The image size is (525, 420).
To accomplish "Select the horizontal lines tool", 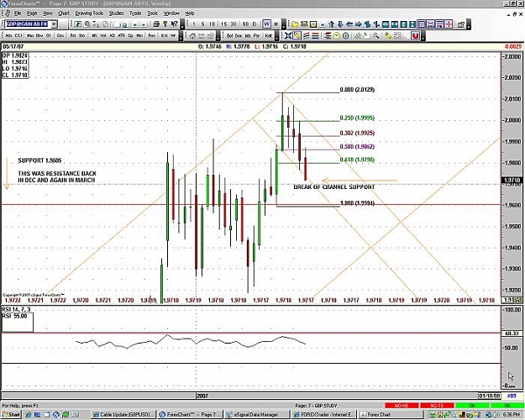I will click(315, 35).
